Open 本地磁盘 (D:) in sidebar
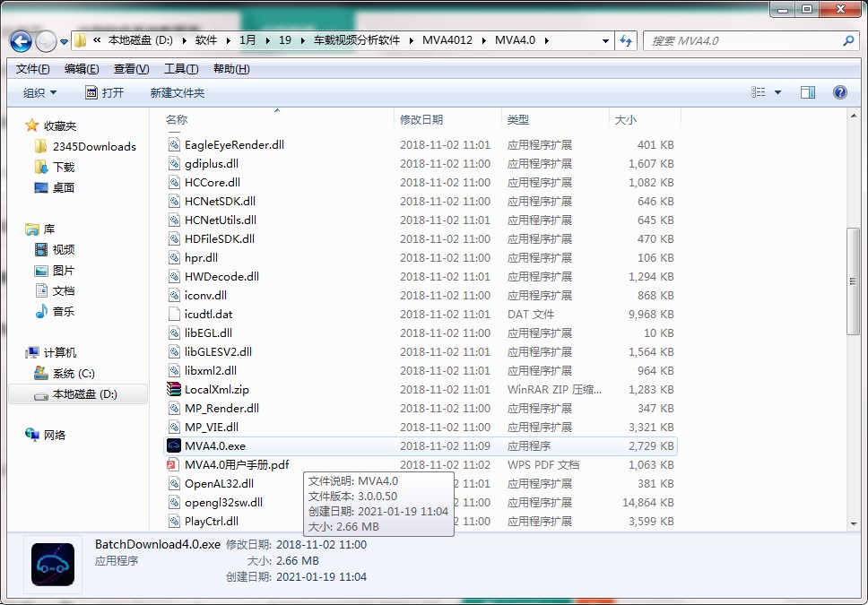 pyautogui.click(x=78, y=394)
